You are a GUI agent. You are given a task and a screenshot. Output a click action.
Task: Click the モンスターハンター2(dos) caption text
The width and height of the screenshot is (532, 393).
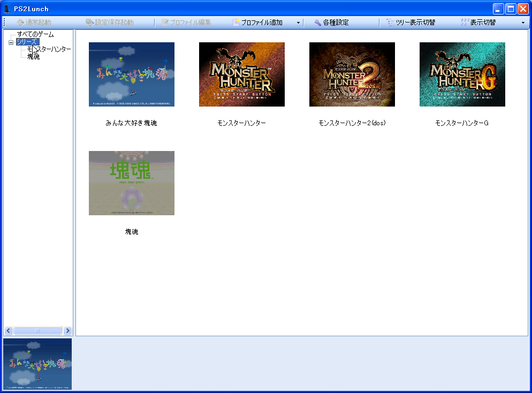click(x=352, y=123)
